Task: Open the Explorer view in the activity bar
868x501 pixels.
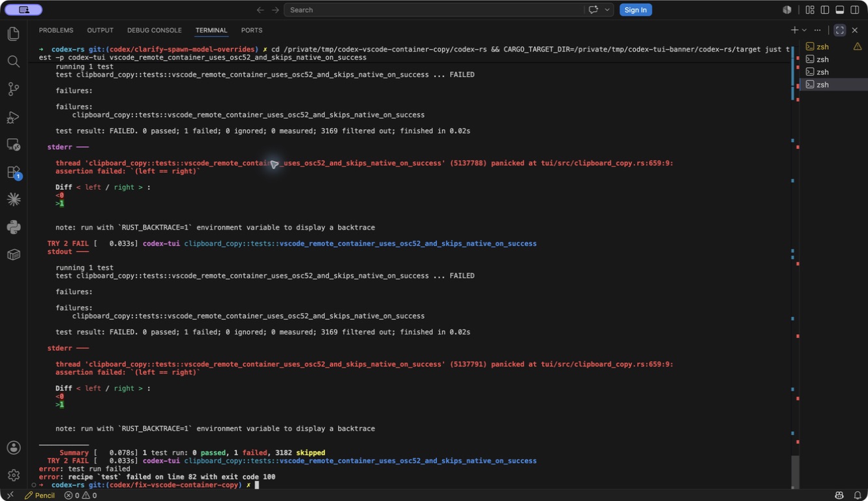Action: click(13, 33)
